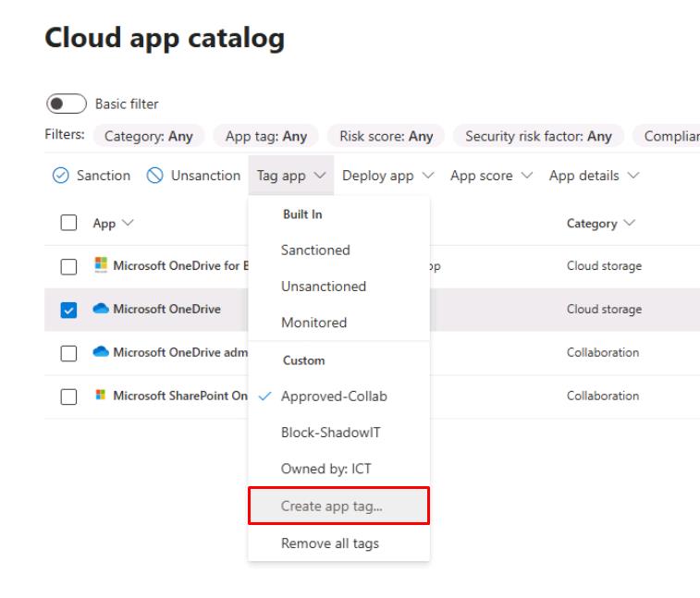Open the Risk score: Any filter
The height and width of the screenshot is (598, 700).
tap(386, 136)
